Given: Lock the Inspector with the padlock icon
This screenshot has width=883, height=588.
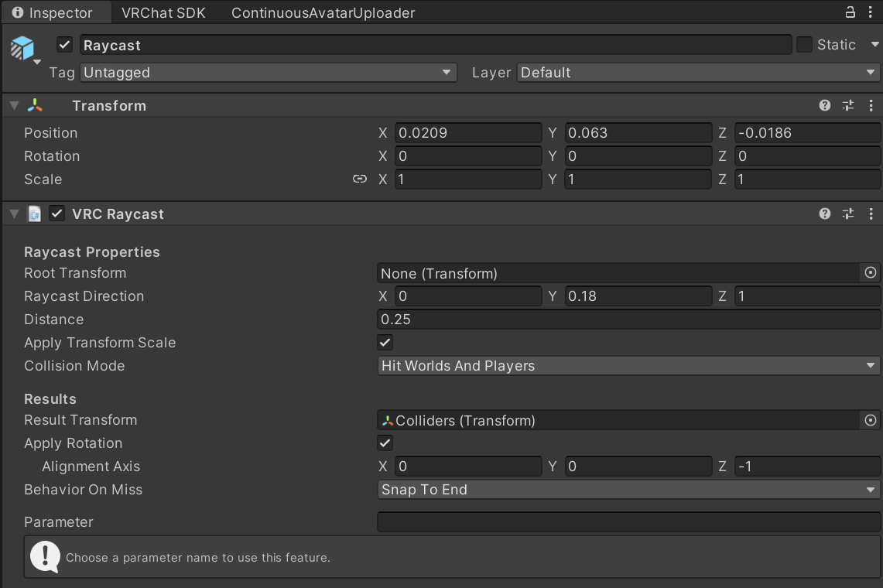Looking at the screenshot, I should point(850,12).
